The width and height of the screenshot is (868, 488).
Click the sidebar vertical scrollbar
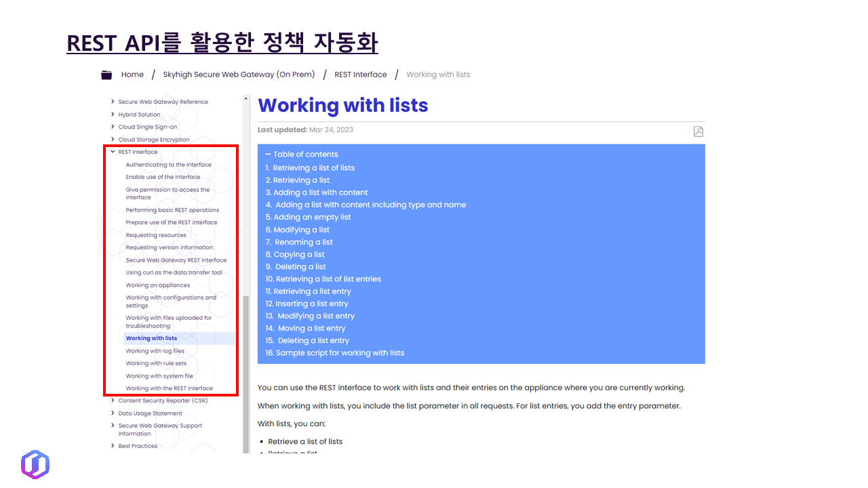pos(246,373)
